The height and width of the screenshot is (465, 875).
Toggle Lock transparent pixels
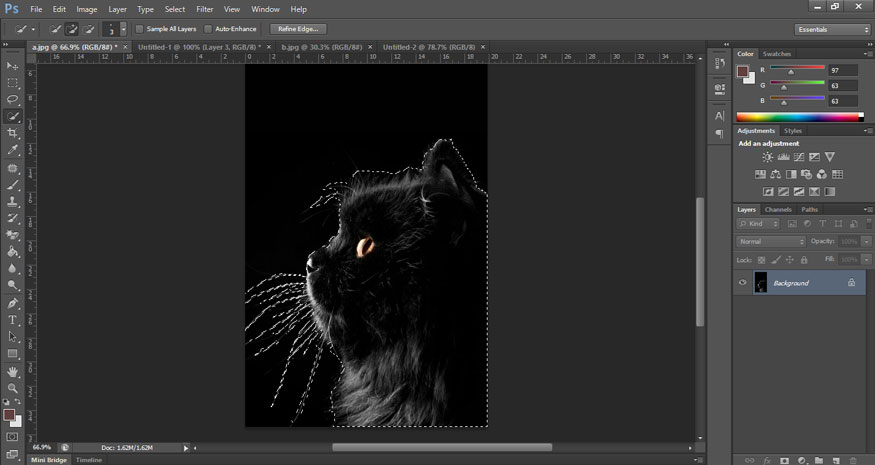click(x=762, y=260)
